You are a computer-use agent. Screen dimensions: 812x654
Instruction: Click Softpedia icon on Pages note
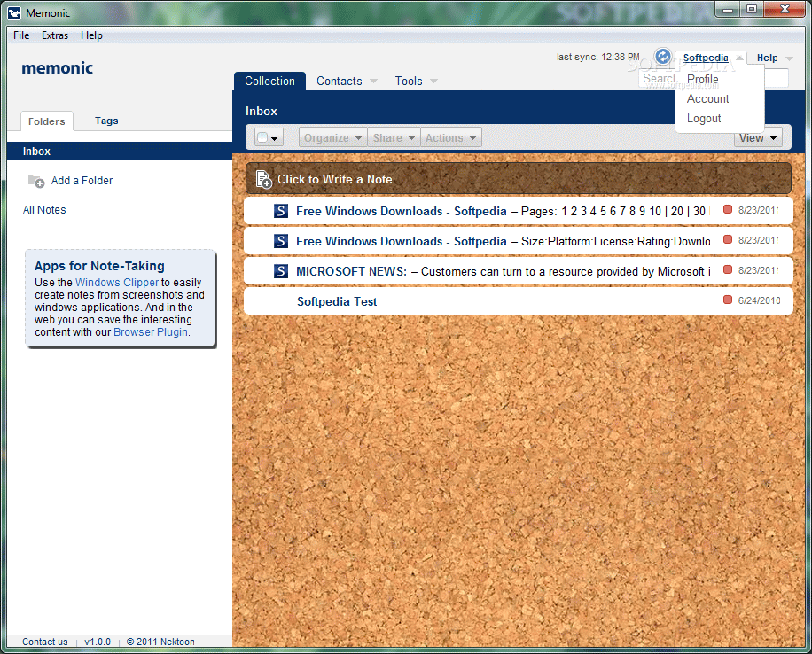point(281,211)
